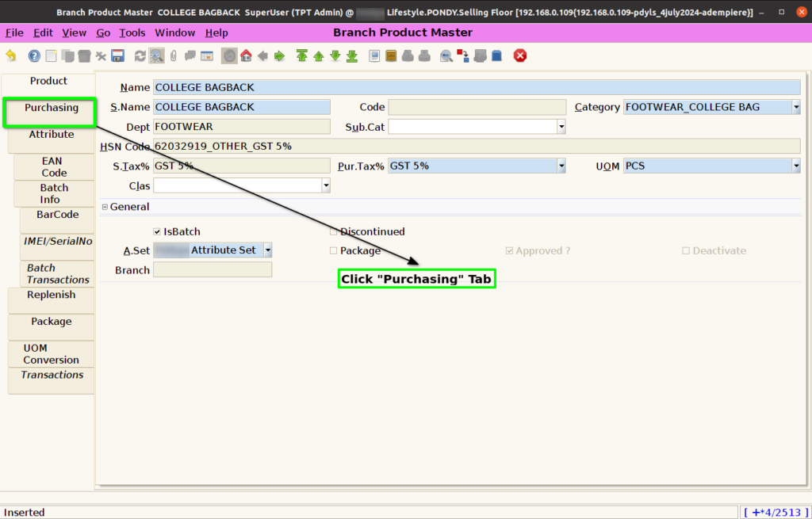Open the Chat speech bubbles icon
Viewport: 812px width, 519px height.
pos(190,56)
